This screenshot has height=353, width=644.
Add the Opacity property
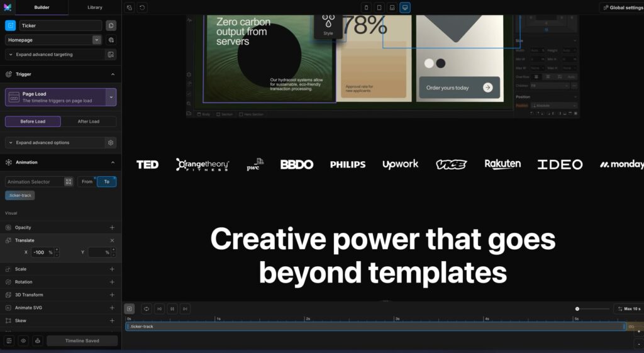[112, 227]
